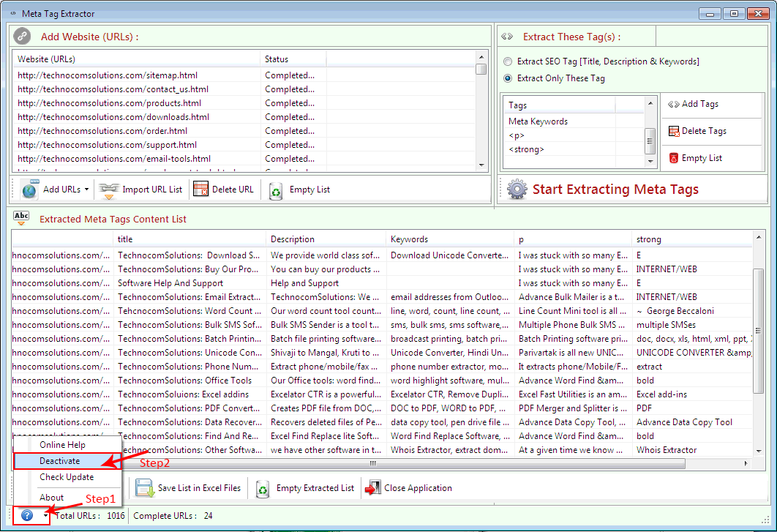777x532 pixels.
Task: Sort by the Description column header
Action: tap(326, 239)
